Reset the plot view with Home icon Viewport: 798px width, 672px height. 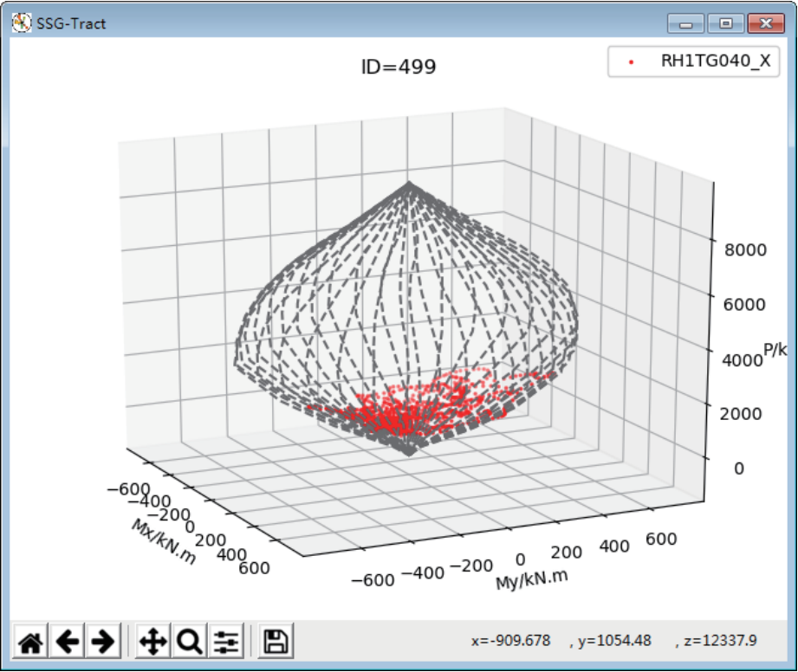[30, 642]
